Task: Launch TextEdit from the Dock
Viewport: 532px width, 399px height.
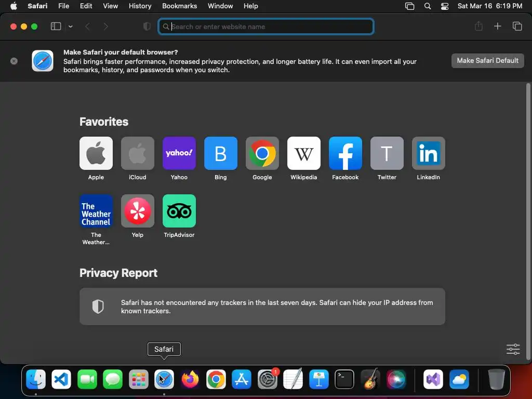Action: 293,379
